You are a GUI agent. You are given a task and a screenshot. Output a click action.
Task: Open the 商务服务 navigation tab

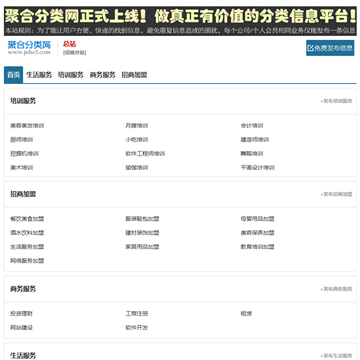[102, 75]
